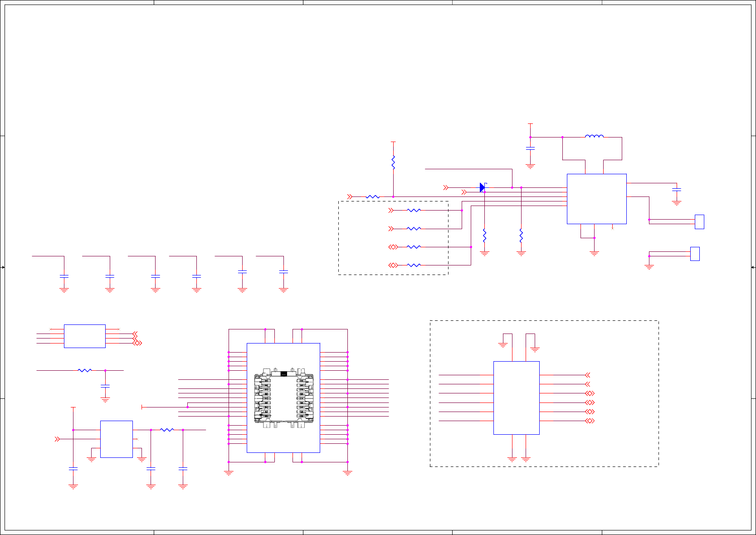Viewport: 756px width, 535px height.
Task: Click the sheet border arrow on the right edge
Action: coord(753,267)
